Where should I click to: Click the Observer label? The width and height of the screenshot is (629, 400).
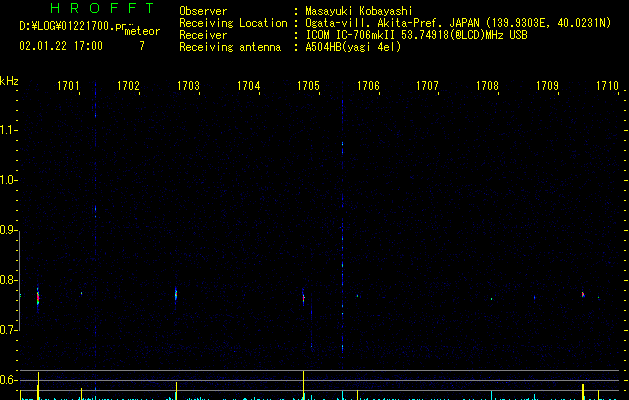(203, 11)
